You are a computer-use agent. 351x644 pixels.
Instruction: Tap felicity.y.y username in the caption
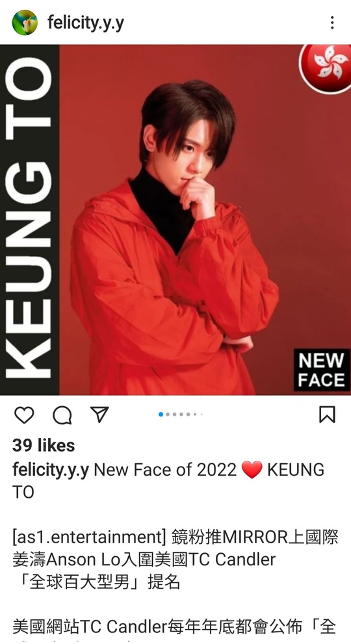coord(51,470)
